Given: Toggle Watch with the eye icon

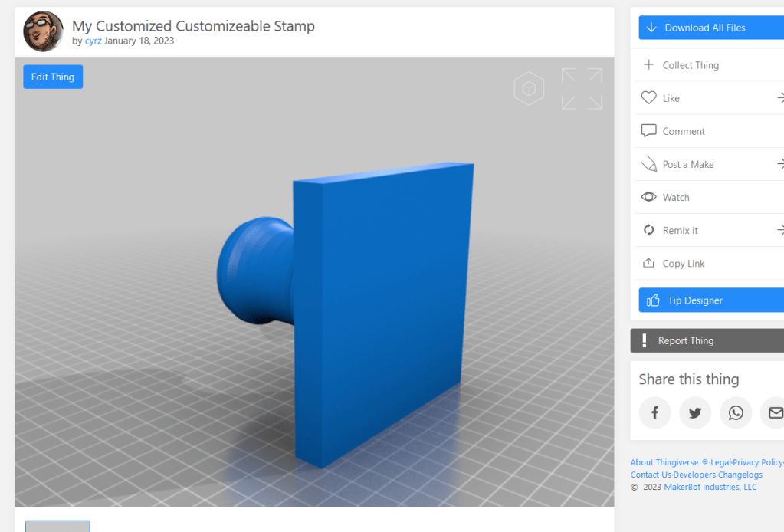Looking at the screenshot, I should (649, 197).
